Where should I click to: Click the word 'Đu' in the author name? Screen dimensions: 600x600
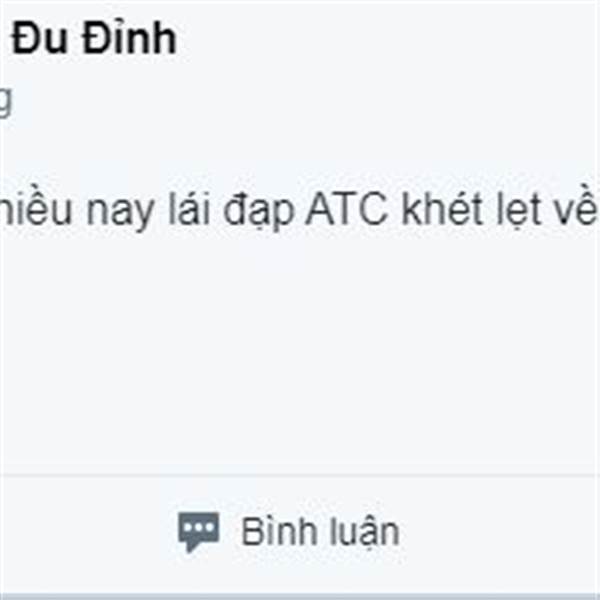pos(40,38)
